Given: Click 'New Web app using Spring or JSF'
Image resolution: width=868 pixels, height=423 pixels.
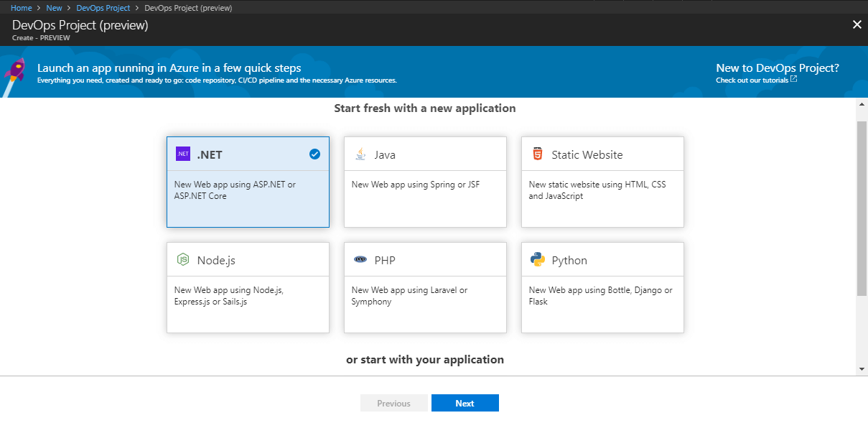Looking at the screenshot, I should (x=416, y=185).
